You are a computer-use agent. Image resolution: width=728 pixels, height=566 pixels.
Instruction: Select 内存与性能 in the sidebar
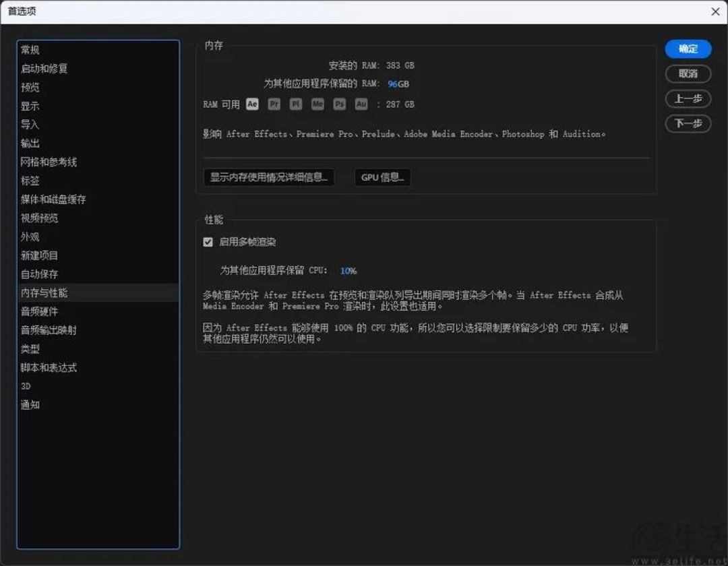98,292
